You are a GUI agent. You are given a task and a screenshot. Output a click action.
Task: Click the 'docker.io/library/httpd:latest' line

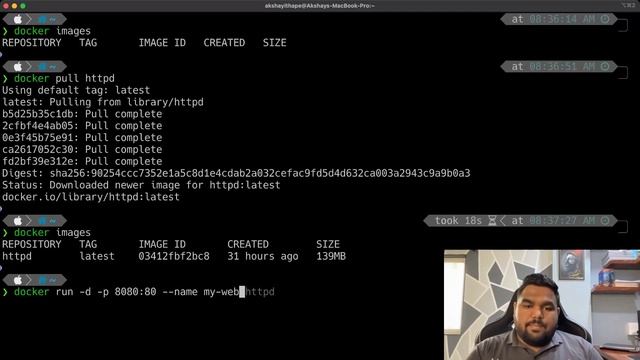coord(91,197)
